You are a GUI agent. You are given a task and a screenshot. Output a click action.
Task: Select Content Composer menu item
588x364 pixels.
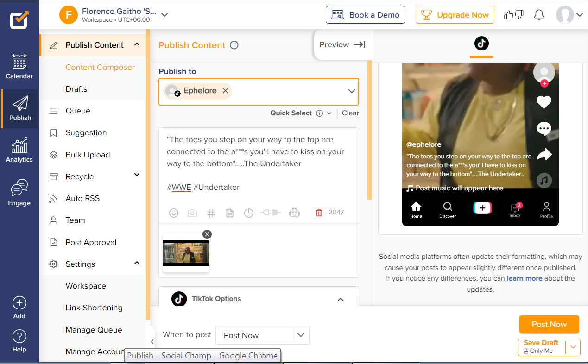(100, 67)
